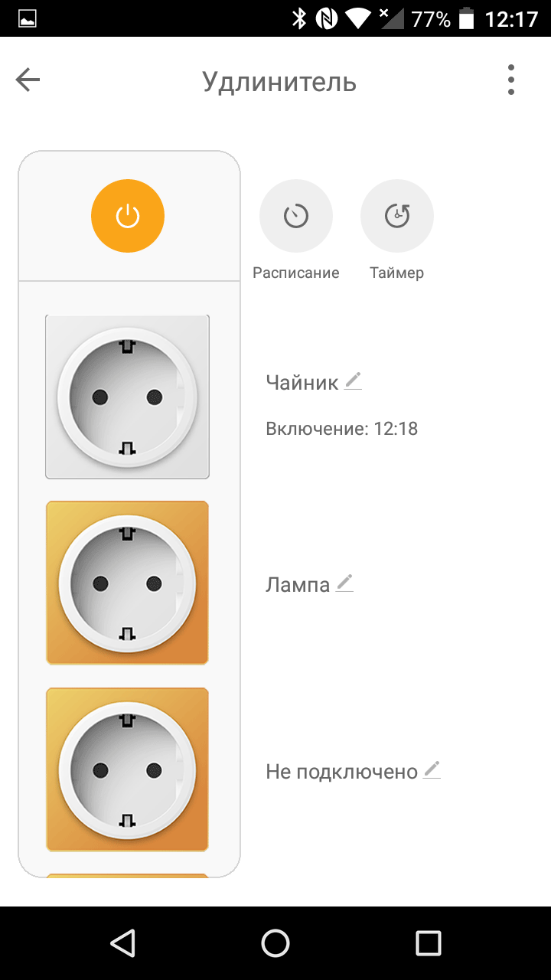Viewport: 551px width, 980px height.
Task: Switch off the Не подключено socket
Action: point(127,769)
